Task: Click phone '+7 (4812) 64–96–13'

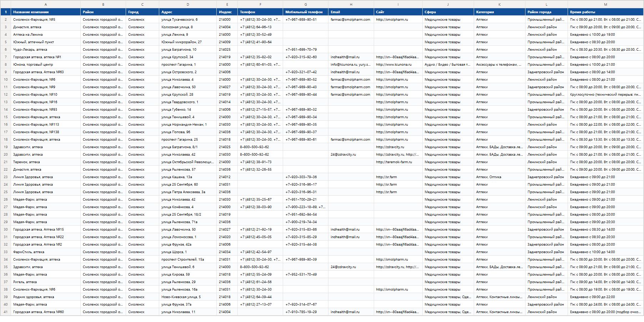Action: pos(260,27)
